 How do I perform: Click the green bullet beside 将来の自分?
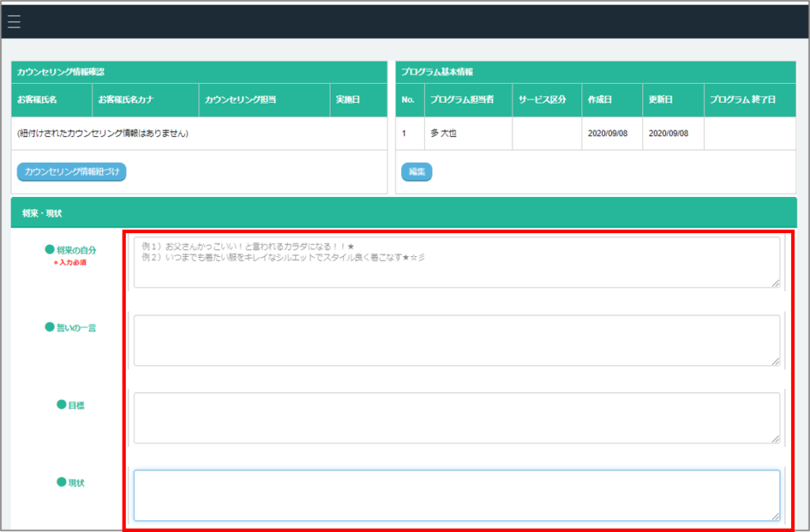click(50, 249)
